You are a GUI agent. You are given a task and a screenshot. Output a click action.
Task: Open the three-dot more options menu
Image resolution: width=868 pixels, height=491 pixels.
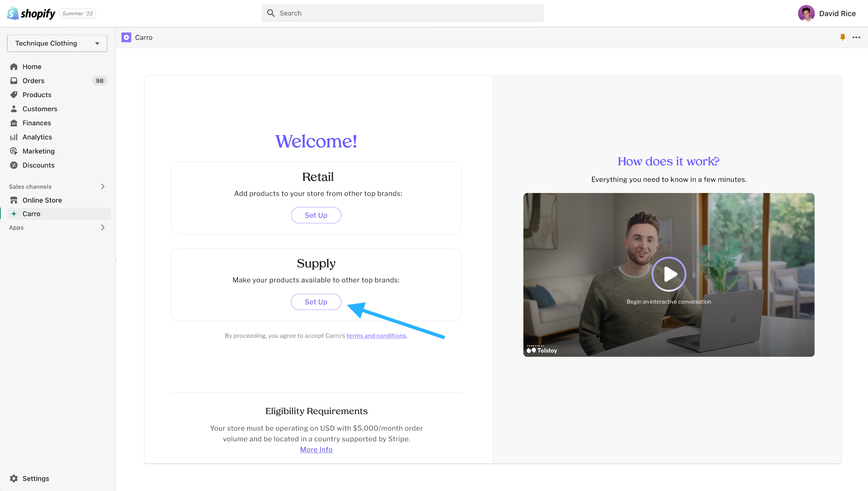(856, 37)
